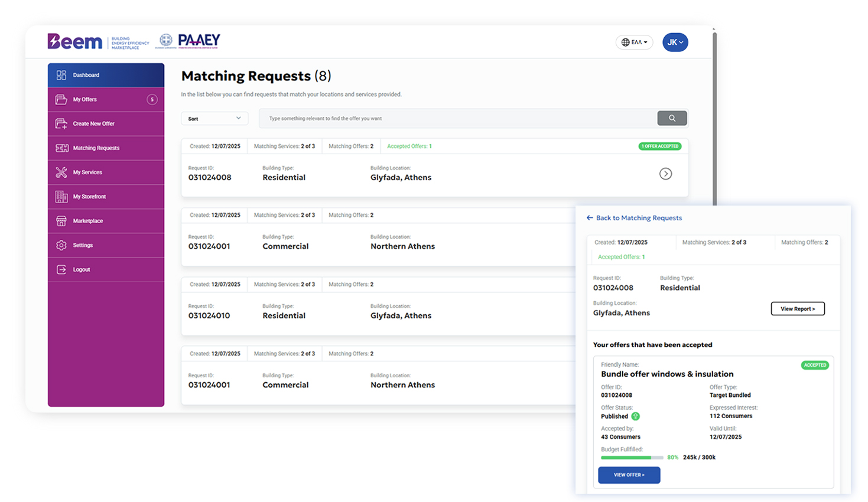Select the My Services wrench icon
The height and width of the screenshot is (502, 868).
(x=61, y=172)
